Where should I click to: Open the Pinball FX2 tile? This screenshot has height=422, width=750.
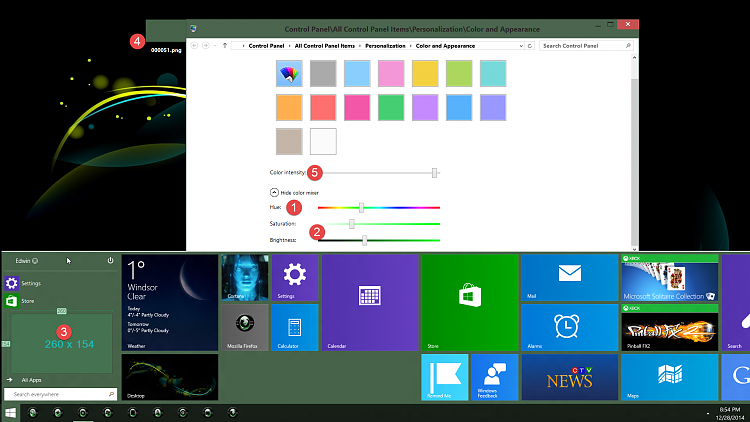click(670, 327)
